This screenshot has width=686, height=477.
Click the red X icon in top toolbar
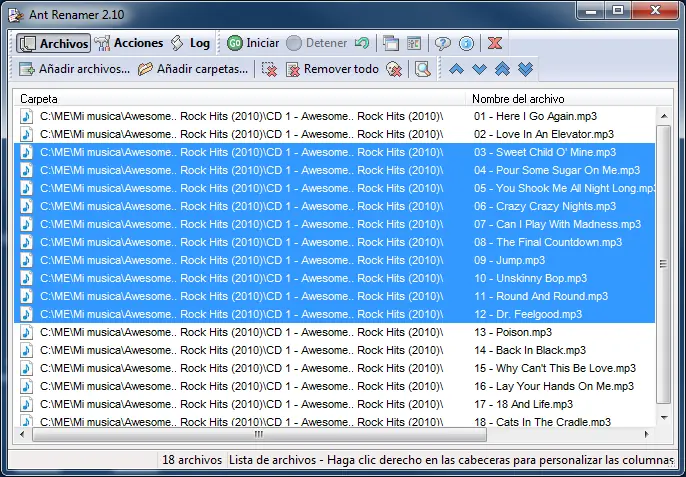(x=494, y=44)
